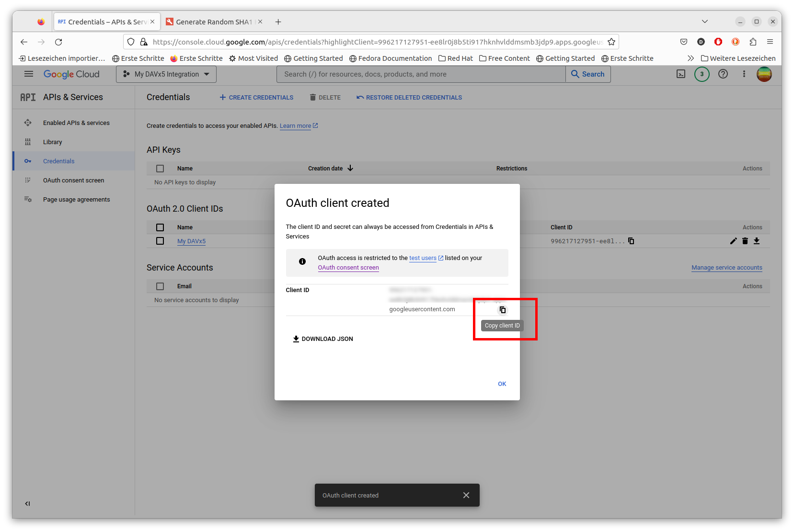Download the My DAVx5 OAuth client
This screenshot has height=532, width=794.
[x=757, y=241]
